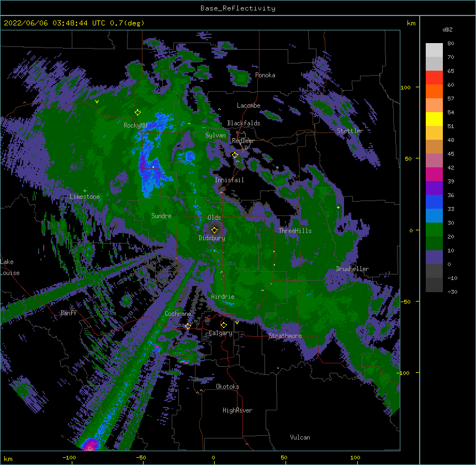Click the Blackfalds city label
Viewport: 476px width, 465px height.
[x=244, y=123]
